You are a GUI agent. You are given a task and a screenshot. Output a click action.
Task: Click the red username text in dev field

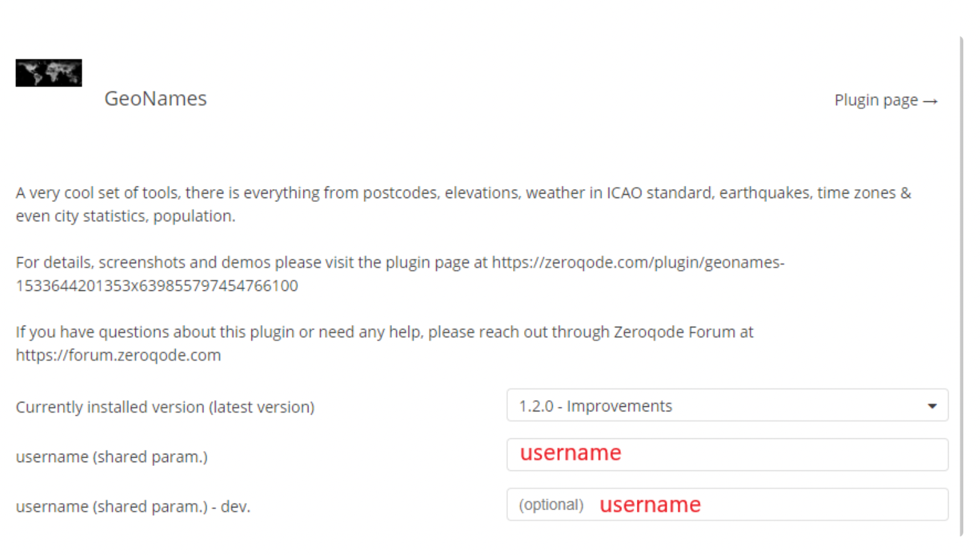tap(650, 505)
